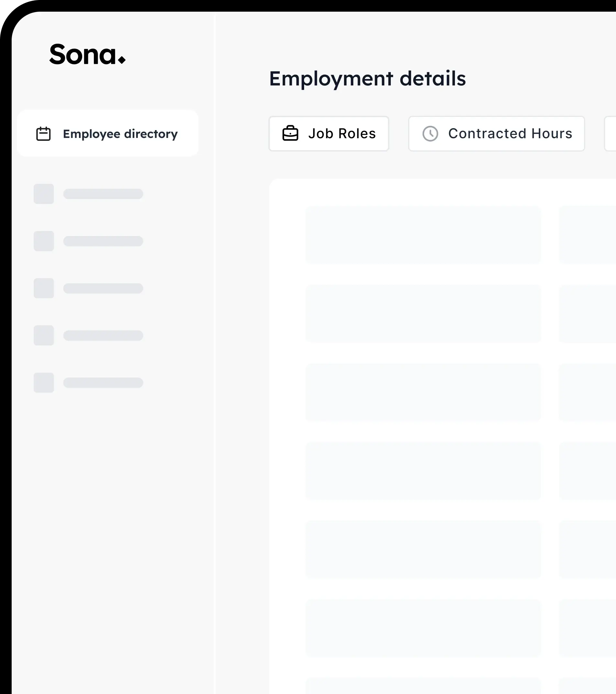Screen dimensions: 616x694
Task: Open the cut-off tab after Contracted Hours
Action: pyautogui.click(x=610, y=133)
